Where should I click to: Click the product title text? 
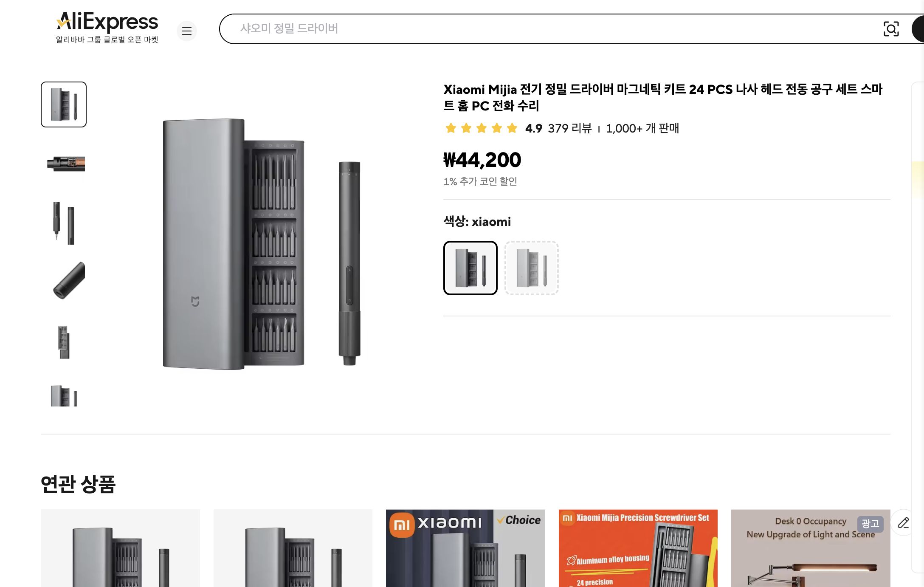pos(662,97)
